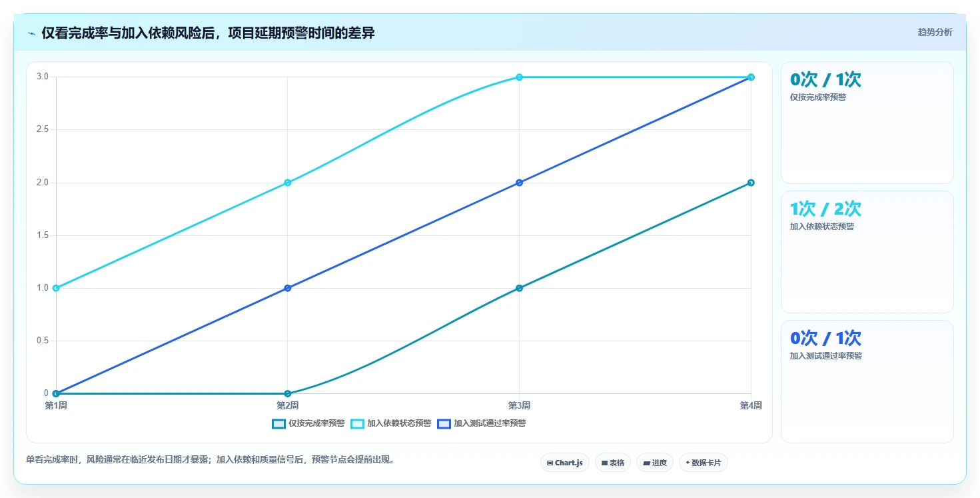
Task: Click the 第4周 x-axis label
Action: tap(751, 405)
